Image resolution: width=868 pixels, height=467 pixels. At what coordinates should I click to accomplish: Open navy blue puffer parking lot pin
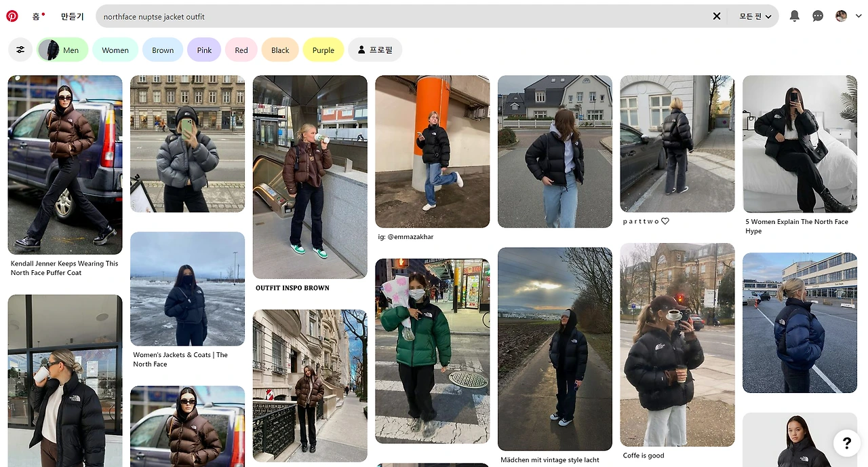point(800,323)
